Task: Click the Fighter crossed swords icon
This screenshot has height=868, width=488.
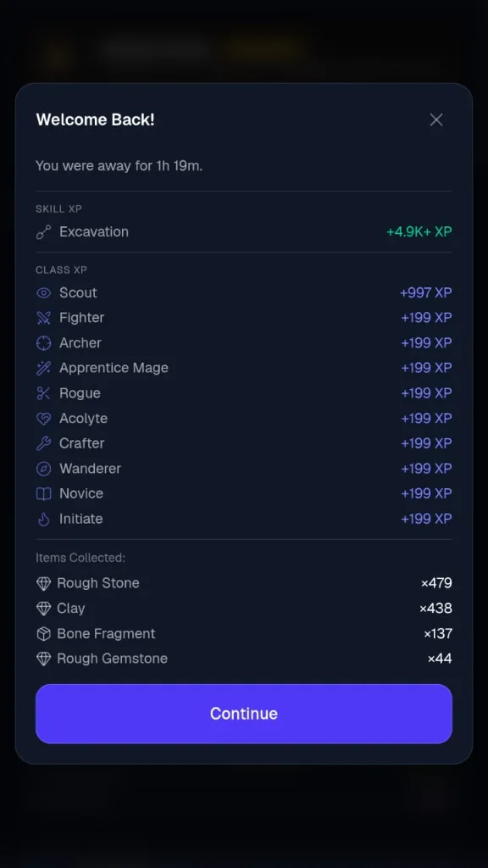Action: (x=44, y=318)
